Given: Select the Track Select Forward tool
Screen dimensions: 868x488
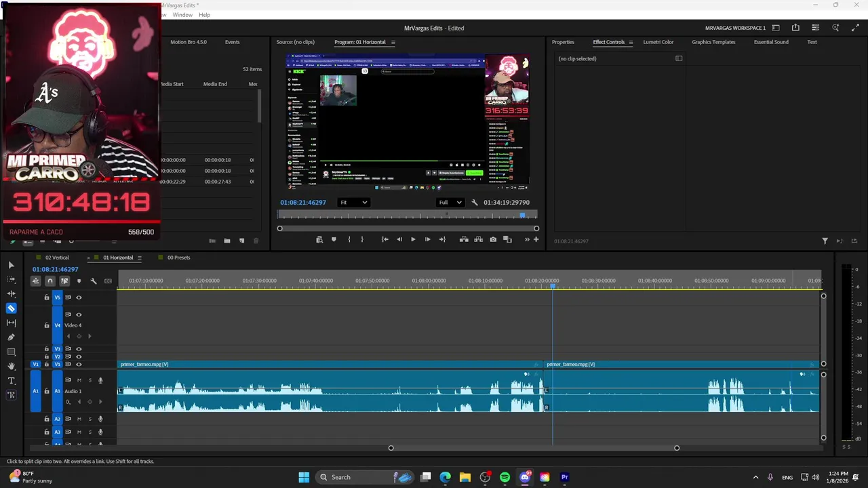Looking at the screenshot, I should [11, 279].
